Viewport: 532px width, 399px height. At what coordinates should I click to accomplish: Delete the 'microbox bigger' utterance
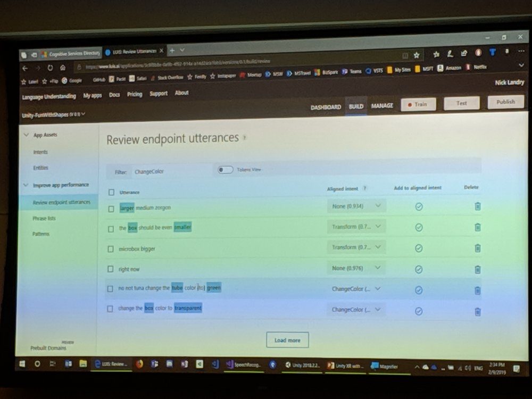(x=477, y=248)
